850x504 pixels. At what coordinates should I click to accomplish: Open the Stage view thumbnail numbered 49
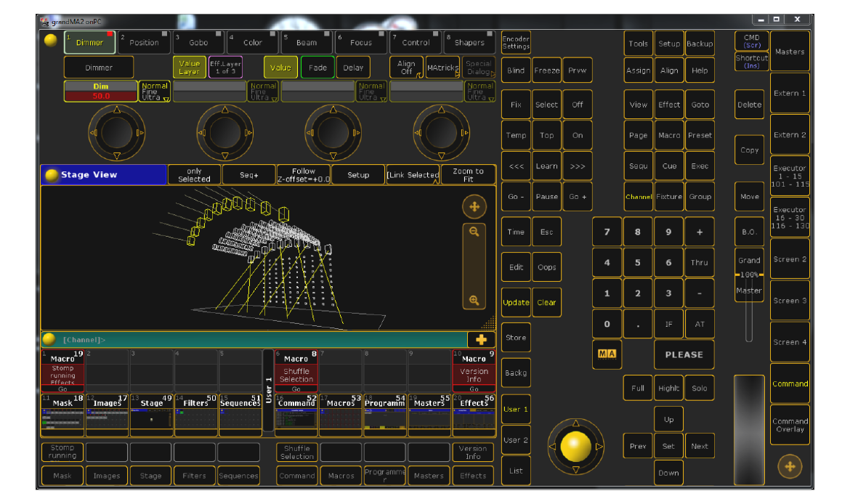pos(151,415)
